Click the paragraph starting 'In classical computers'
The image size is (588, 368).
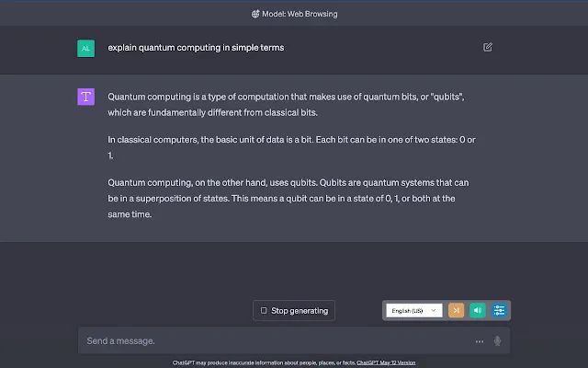point(292,147)
